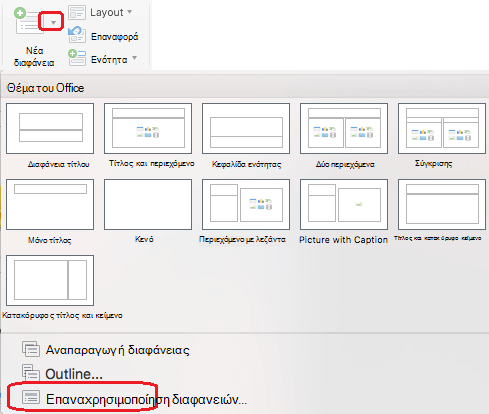Choose Αναπαραγωγή διαφάνειας menu entry
This screenshot has height=414, width=489.
117,350
